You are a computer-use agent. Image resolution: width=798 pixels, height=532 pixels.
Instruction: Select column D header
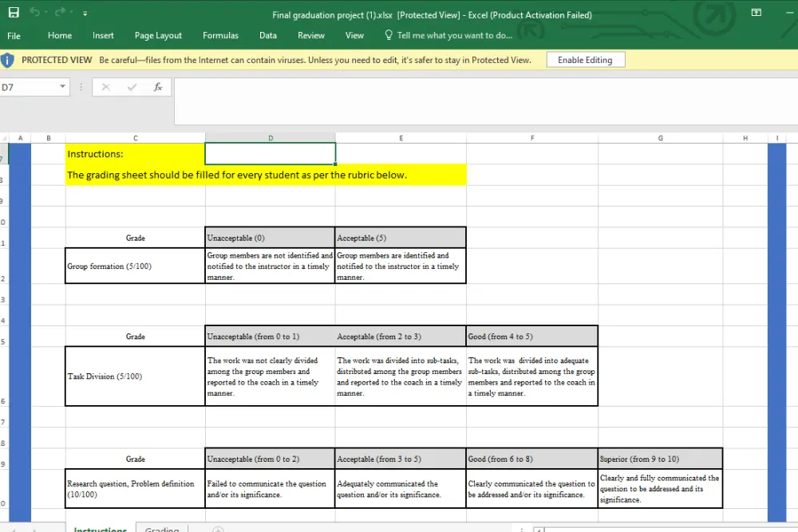pyautogui.click(x=271, y=138)
